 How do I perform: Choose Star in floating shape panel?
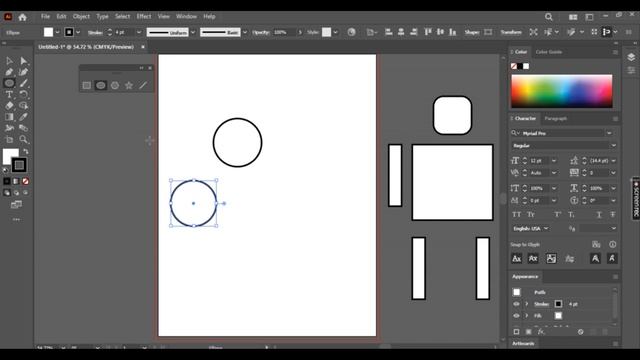click(129, 85)
